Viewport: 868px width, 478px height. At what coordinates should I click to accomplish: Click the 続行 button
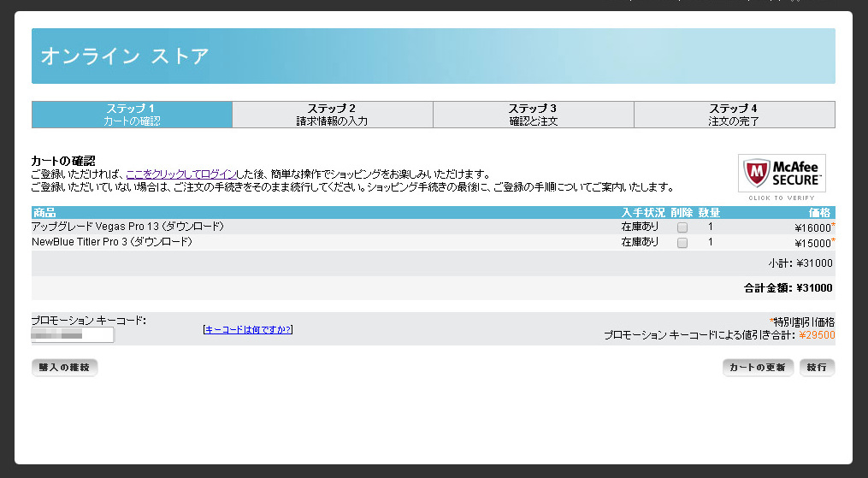click(x=817, y=368)
